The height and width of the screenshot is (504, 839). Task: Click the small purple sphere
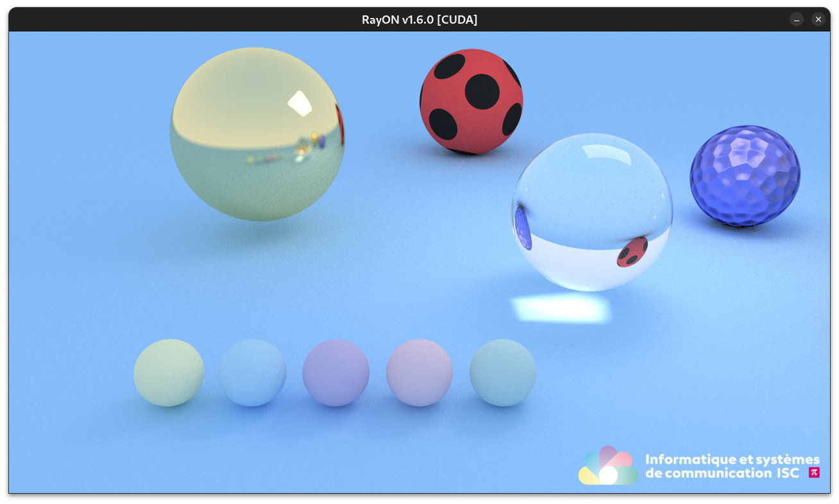(335, 373)
